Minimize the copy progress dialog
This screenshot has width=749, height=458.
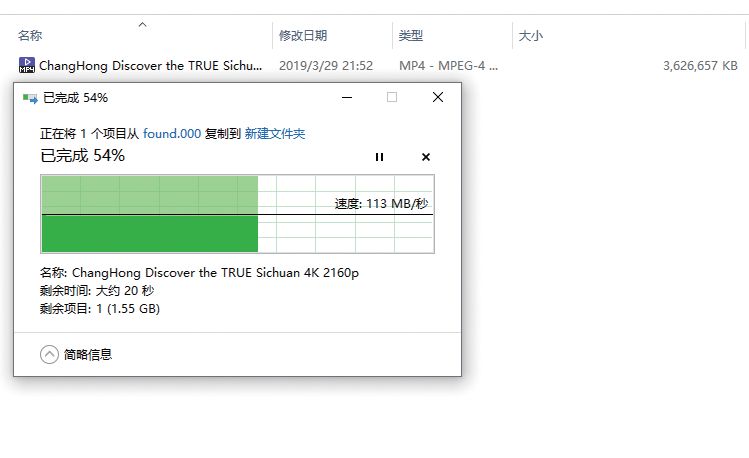pos(347,97)
